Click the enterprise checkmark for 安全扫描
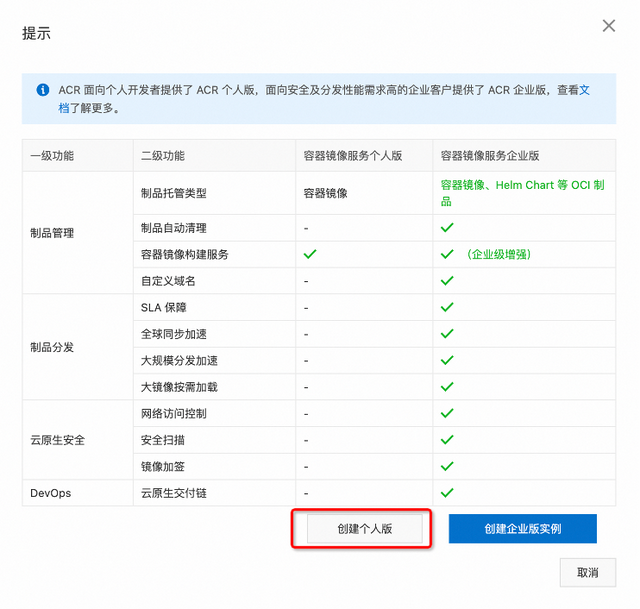This screenshot has width=640, height=609. pos(447,440)
